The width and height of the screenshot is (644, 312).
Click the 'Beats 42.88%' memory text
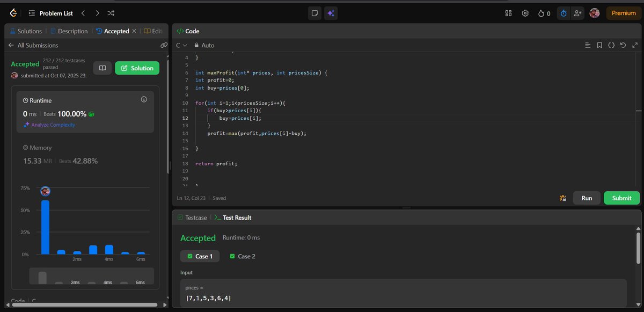78,161
